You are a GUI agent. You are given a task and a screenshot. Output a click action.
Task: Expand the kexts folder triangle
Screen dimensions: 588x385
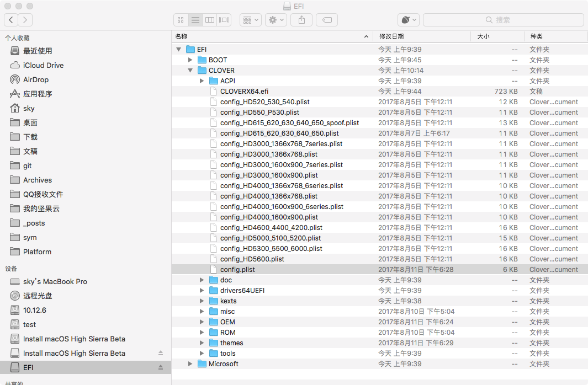(x=202, y=301)
